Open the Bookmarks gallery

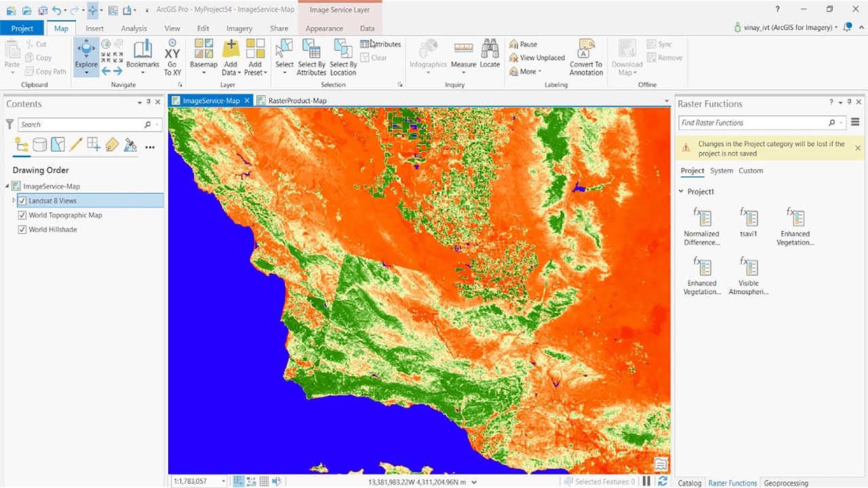(x=142, y=56)
